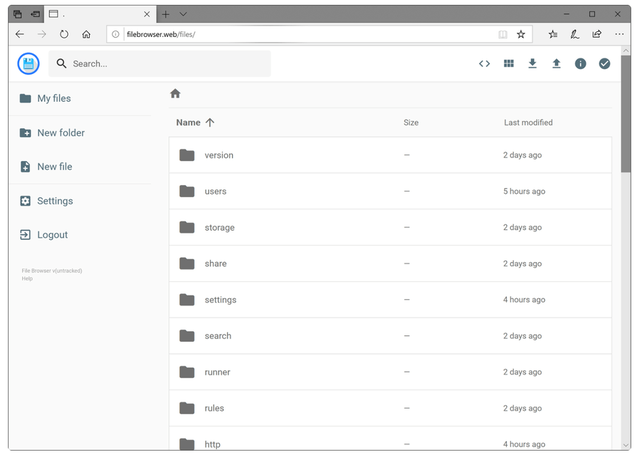
Task: Click the settings folder icon in list
Action: click(x=187, y=300)
